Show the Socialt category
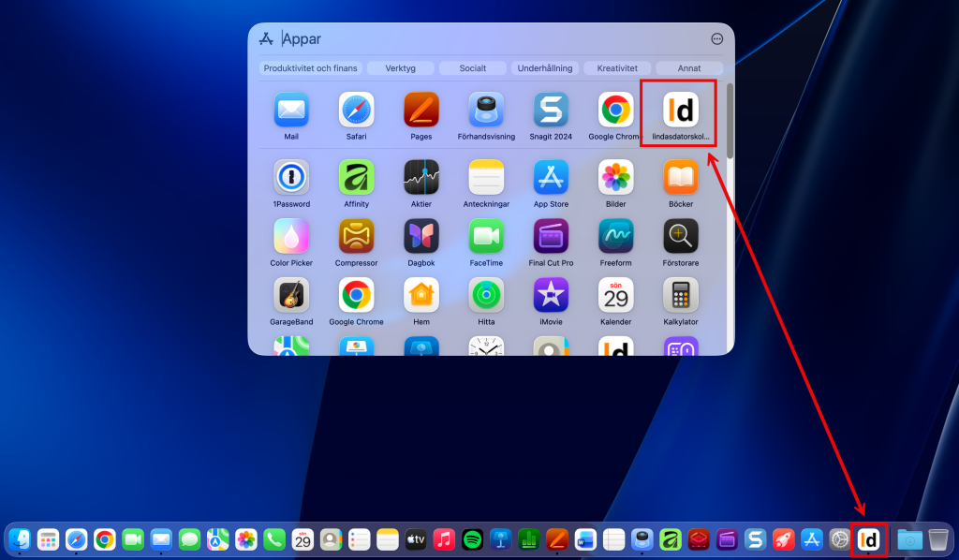 [472, 67]
